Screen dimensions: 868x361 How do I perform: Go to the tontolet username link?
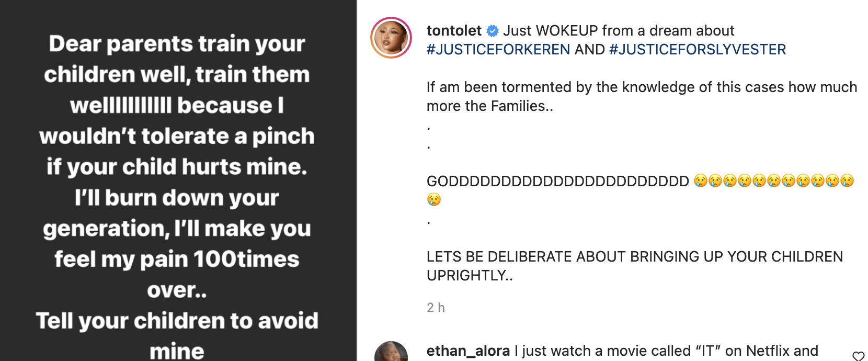click(x=454, y=31)
